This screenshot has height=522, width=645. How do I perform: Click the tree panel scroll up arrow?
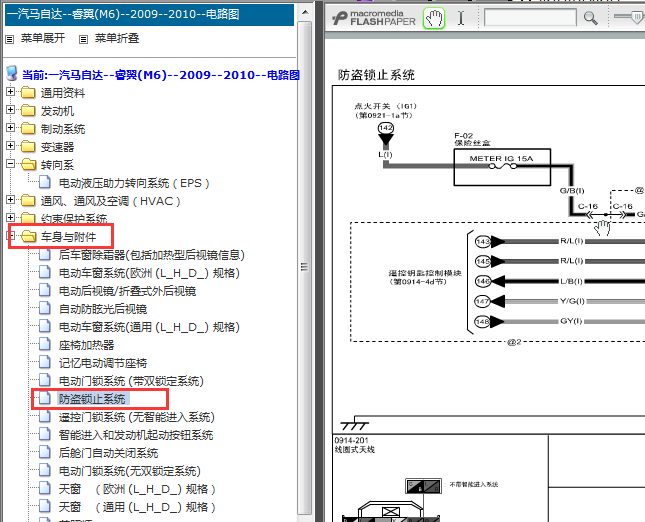pos(305,12)
